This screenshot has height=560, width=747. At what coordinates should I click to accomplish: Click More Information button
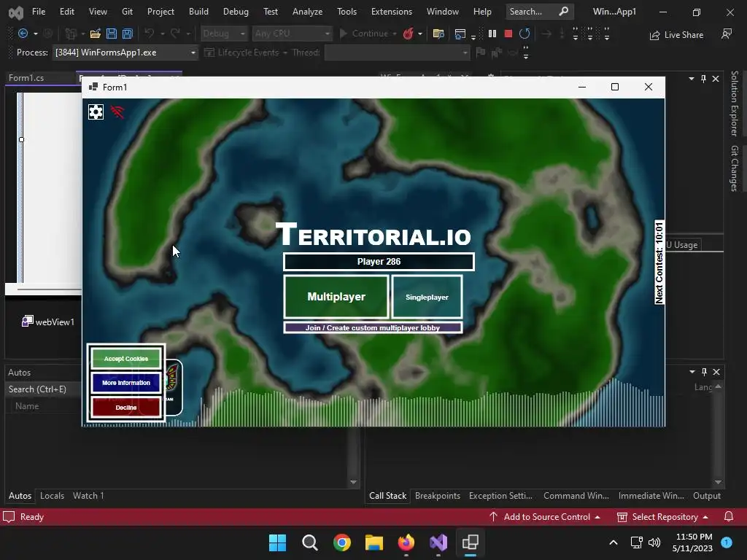coord(125,383)
